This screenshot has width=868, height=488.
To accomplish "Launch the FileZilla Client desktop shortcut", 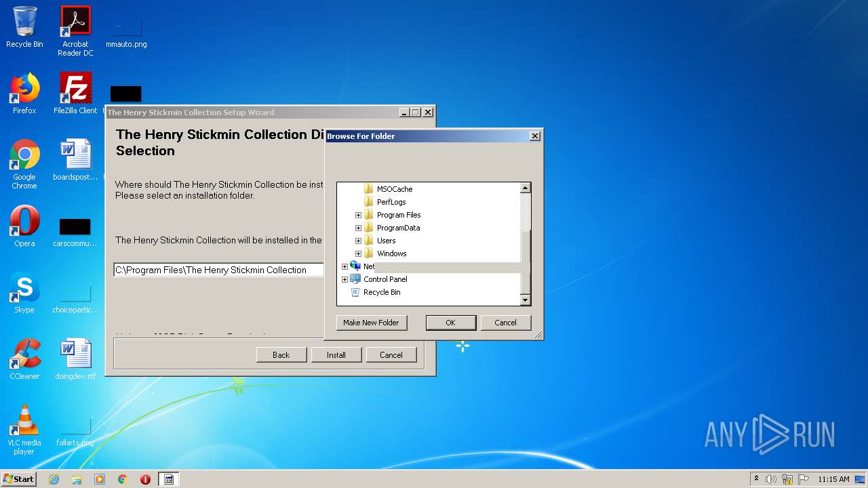I will tap(75, 94).
